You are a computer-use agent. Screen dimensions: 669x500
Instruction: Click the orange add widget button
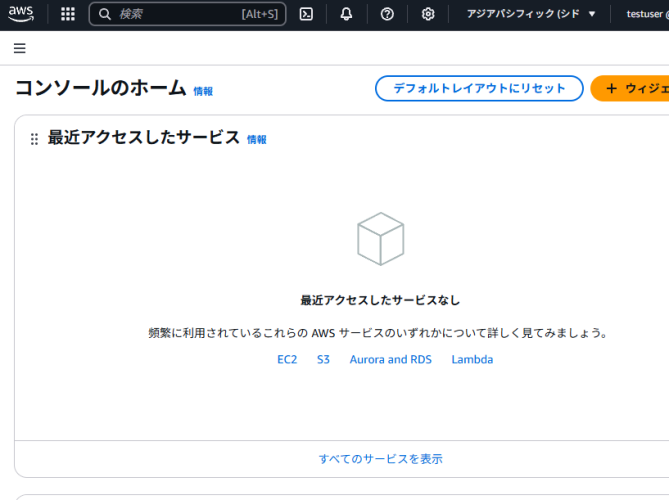coord(630,88)
